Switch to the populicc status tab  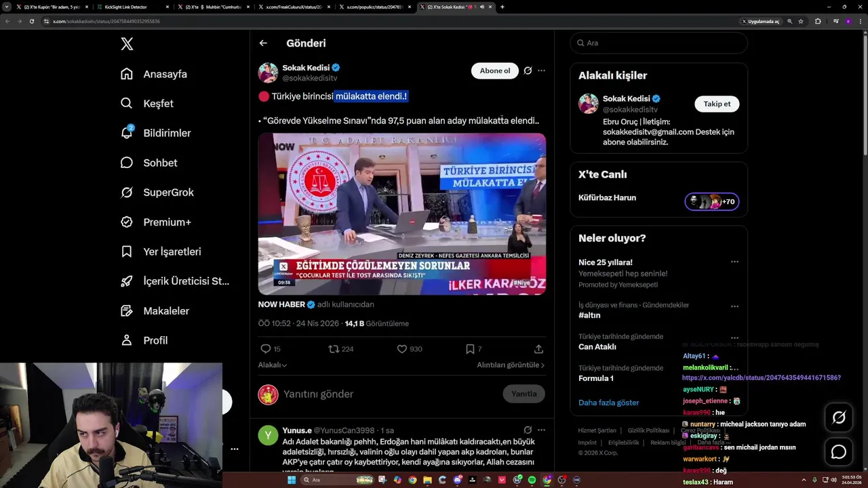[x=375, y=7]
